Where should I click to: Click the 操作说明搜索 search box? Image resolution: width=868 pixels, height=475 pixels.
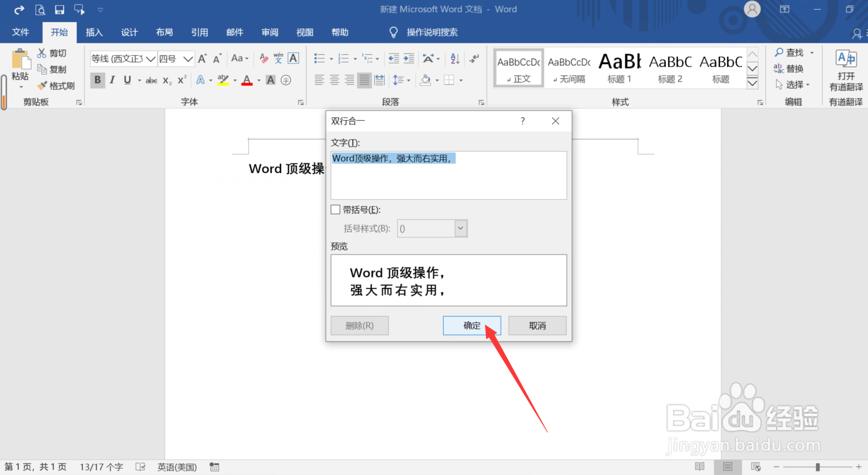[431, 32]
